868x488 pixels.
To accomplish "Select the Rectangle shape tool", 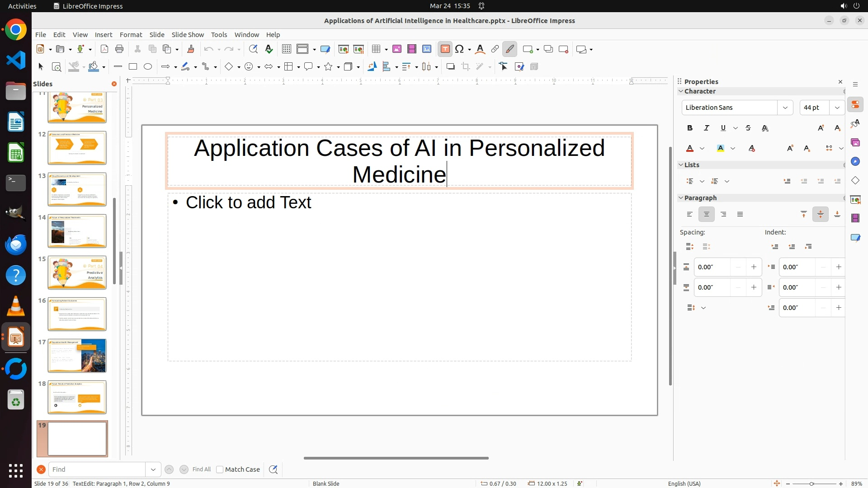I will pos(133,67).
